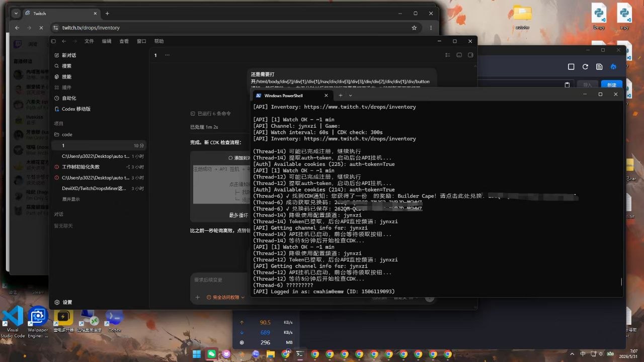Open the 文件 menu in Codex
The height and width of the screenshot is (362, 644).
point(89,41)
